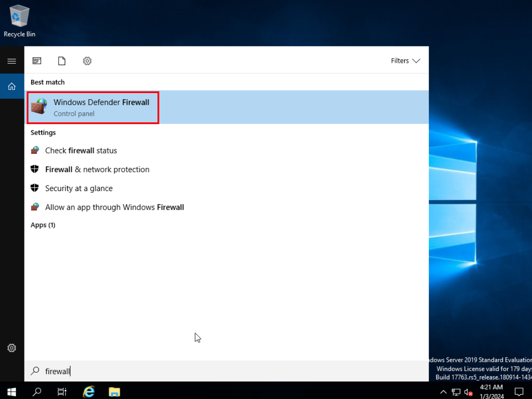The image size is (532, 399).
Task: Select Firewall & network protection result
Action: point(97,170)
